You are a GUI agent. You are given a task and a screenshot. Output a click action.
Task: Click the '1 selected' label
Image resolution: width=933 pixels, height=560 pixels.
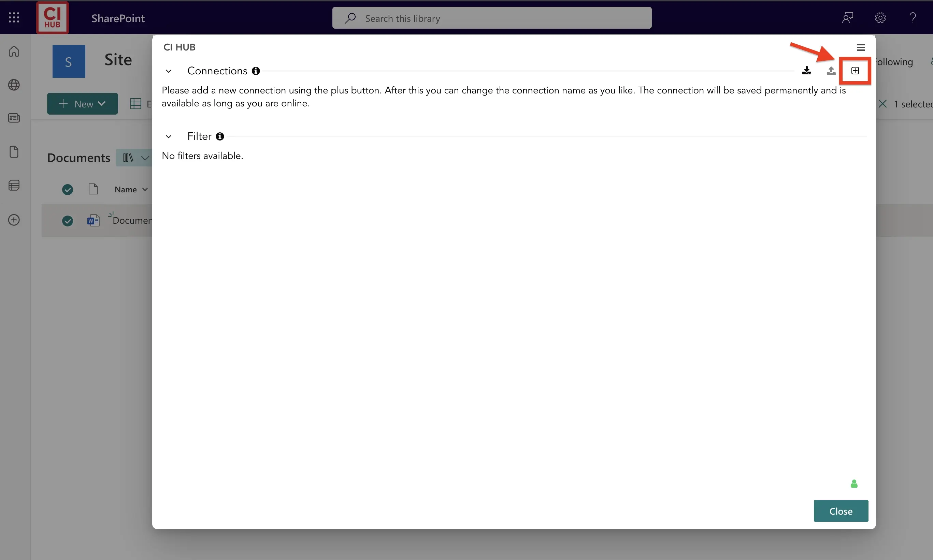tap(913, 104)
